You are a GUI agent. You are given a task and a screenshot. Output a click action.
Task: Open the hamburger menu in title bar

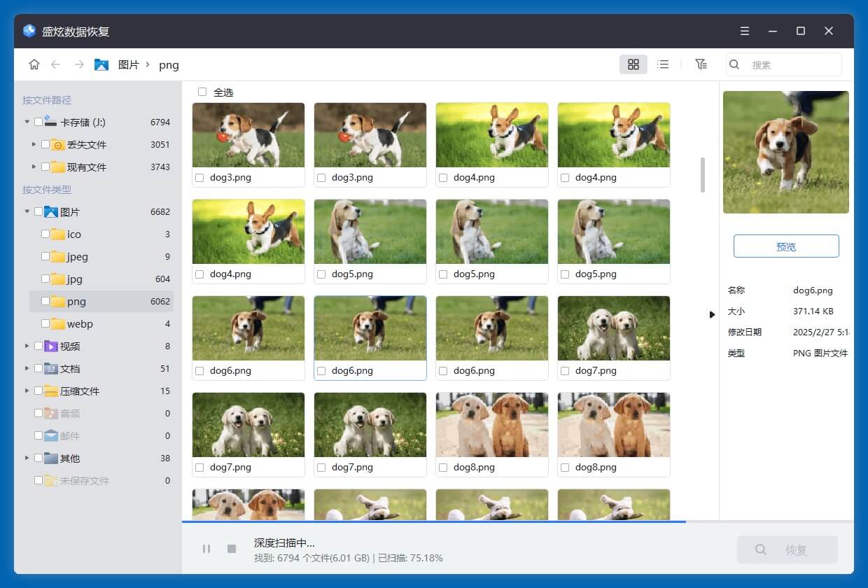tap(745, 31)
